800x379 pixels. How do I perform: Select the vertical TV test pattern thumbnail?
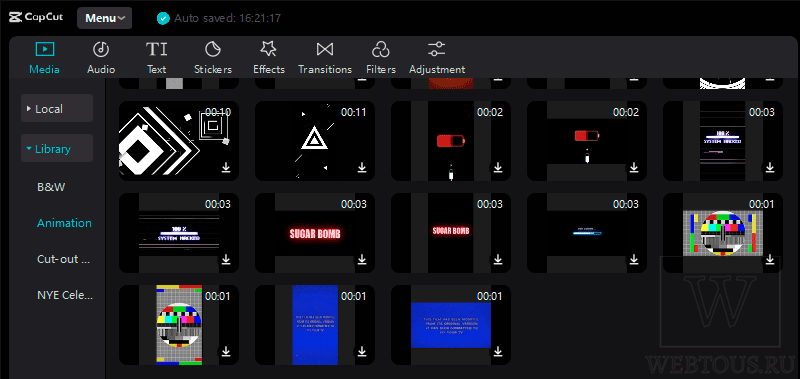(179, 325)
